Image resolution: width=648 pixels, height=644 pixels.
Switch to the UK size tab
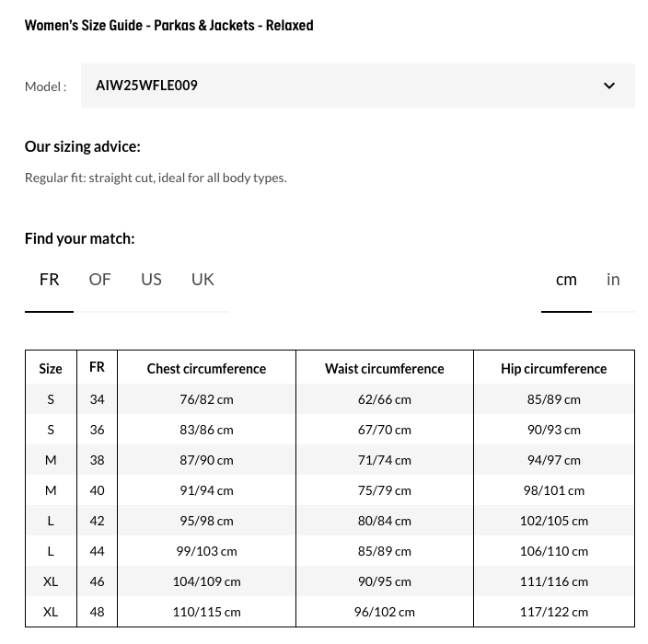pyautogui.click(x=202, y=280)
